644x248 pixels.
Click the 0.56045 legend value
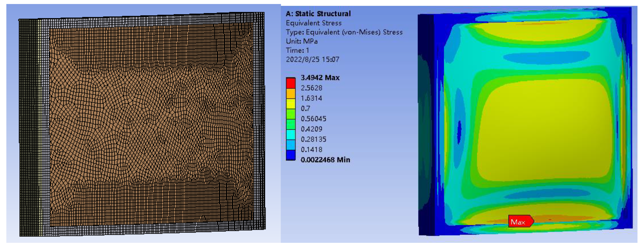tap(313, 119)
